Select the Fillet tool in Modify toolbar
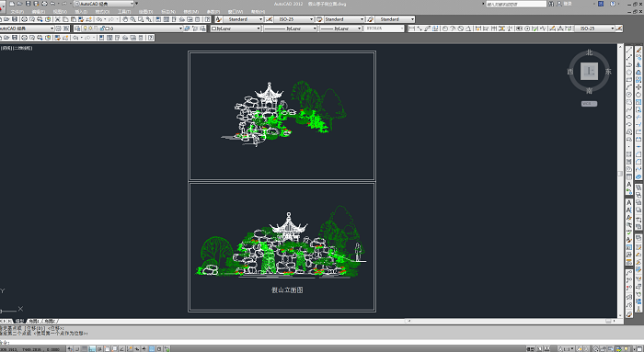 click(638, 162)
